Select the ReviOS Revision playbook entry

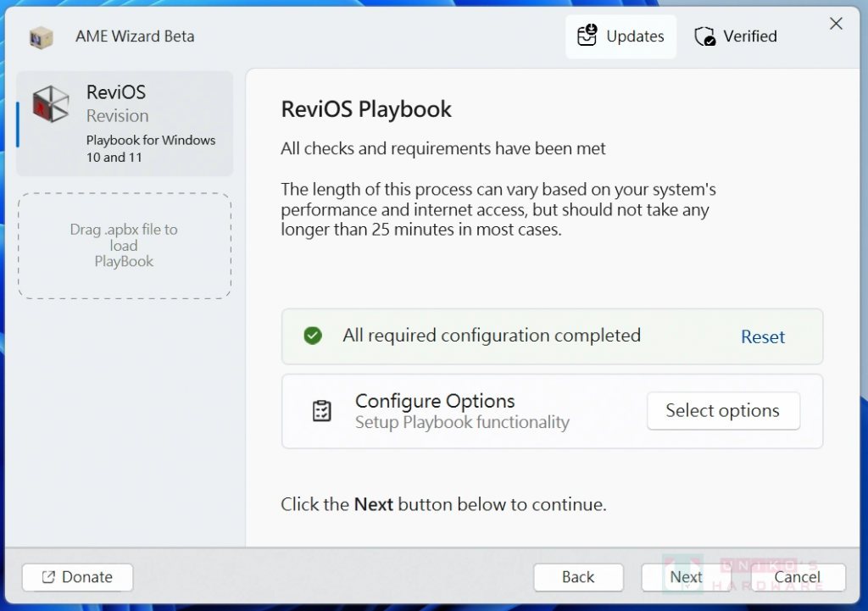tap(125, 124)
